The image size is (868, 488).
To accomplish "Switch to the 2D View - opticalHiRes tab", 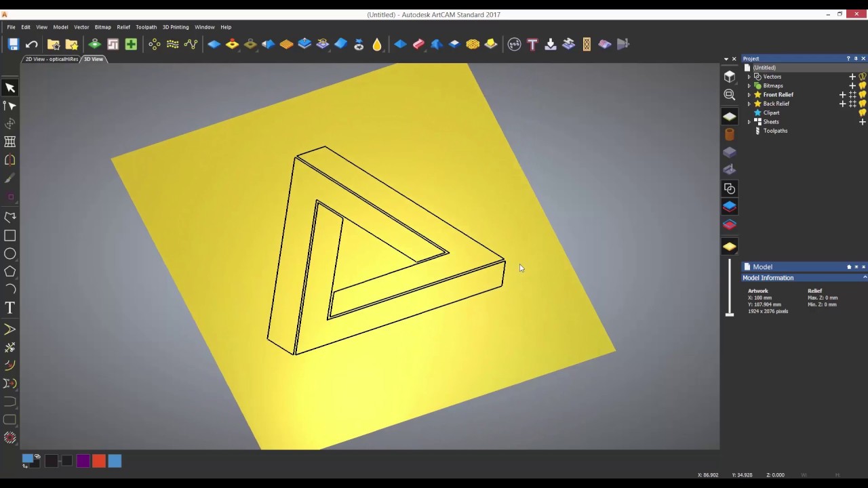I will click(x=52, y=59).
